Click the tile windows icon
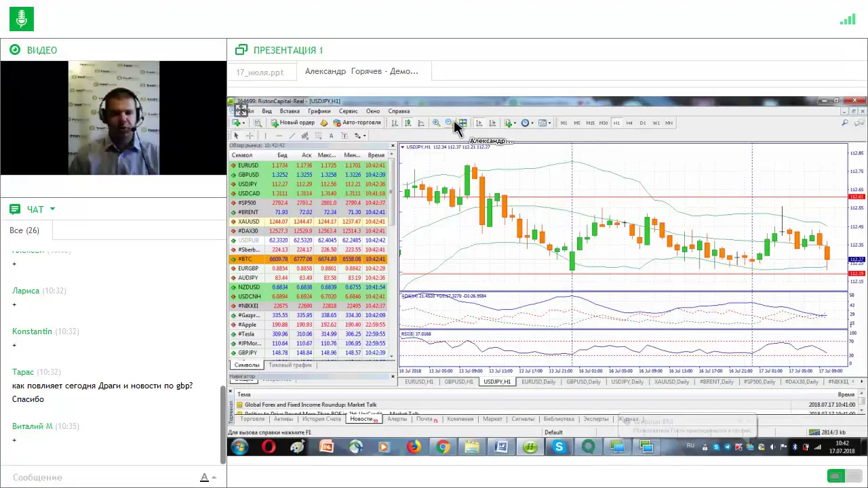The image size is (868, 488). 463,123
